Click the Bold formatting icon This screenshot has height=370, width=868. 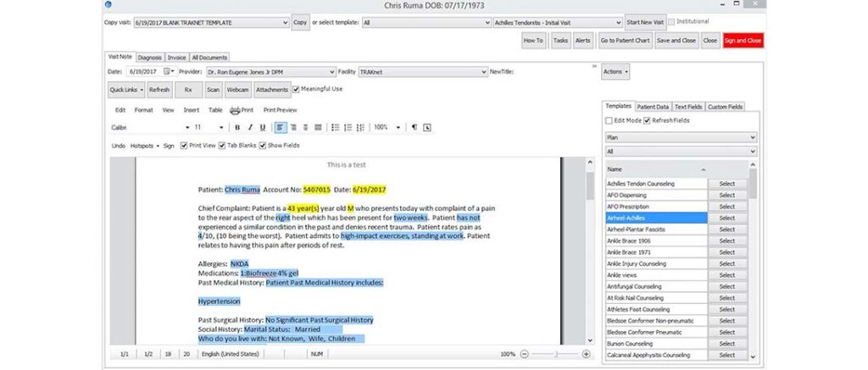click(237, 128)
